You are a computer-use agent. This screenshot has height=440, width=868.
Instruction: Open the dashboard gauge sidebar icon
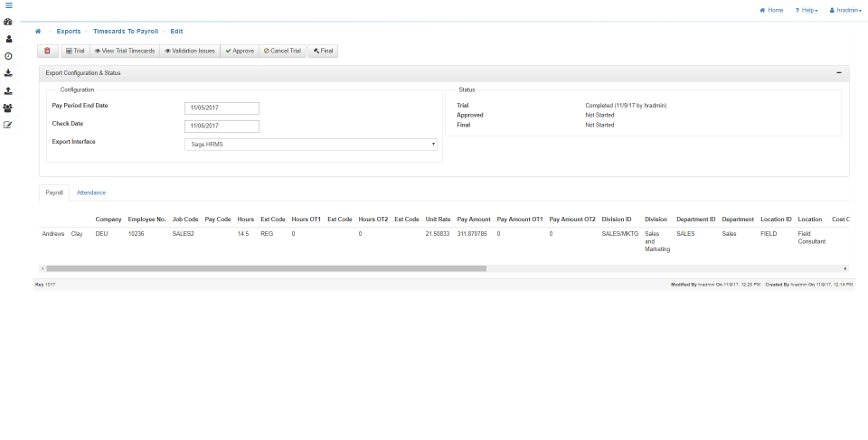pos(8,23)
